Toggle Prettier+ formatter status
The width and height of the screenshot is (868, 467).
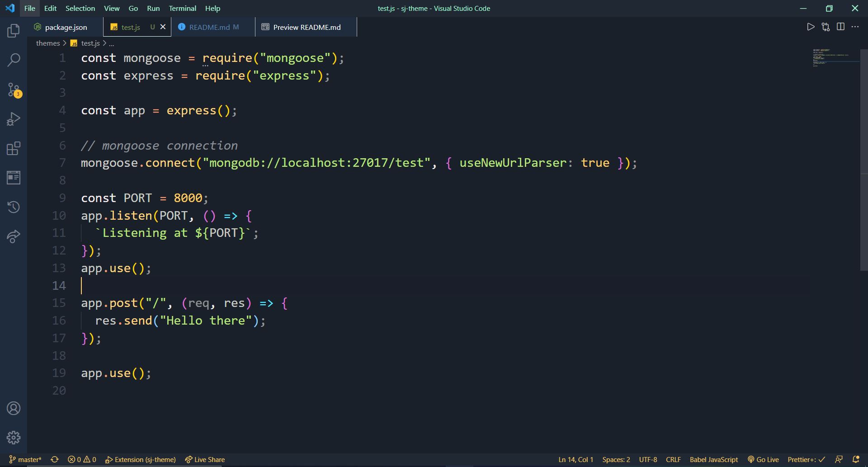[x=806, y=459]
